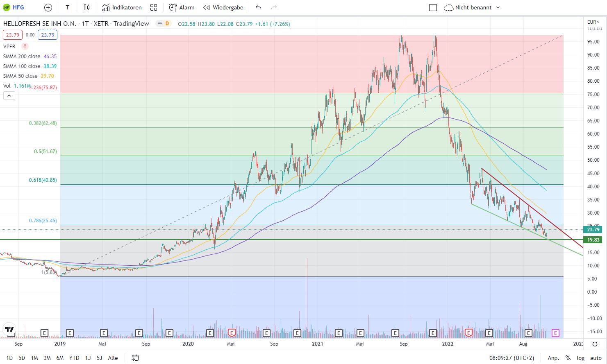607x364 pixels.
Task: Select the 5J time range
Action: tap(99, 358)
